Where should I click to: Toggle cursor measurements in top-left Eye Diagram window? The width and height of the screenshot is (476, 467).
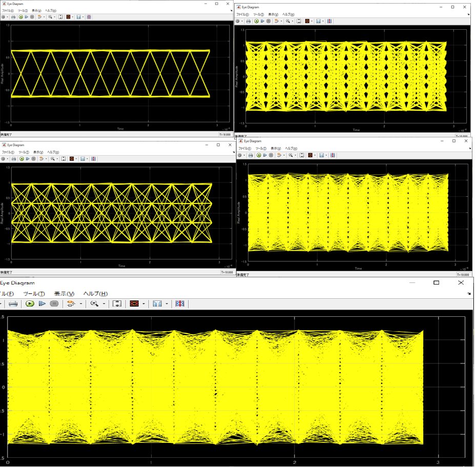pyautogui.click(x=89, y=17)
